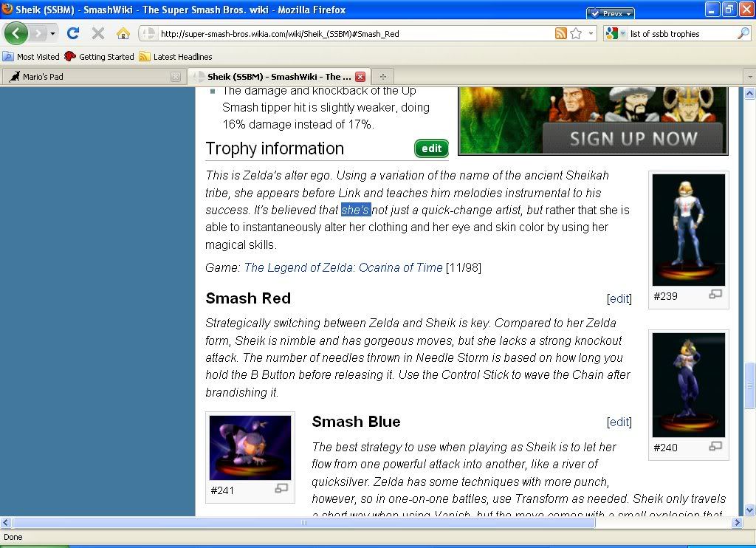
Task: Open the back/forward history dropdown
Action: pos(52,33)
